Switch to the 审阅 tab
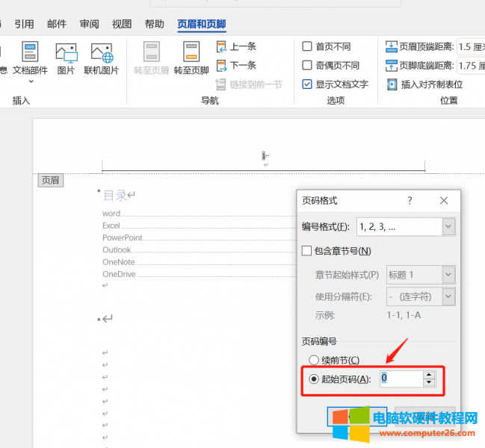485x448 pixels. [90, 25]
